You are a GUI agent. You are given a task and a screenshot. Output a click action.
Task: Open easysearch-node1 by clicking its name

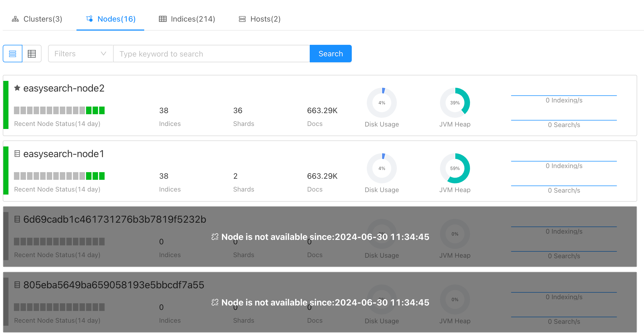coord(64,154)
